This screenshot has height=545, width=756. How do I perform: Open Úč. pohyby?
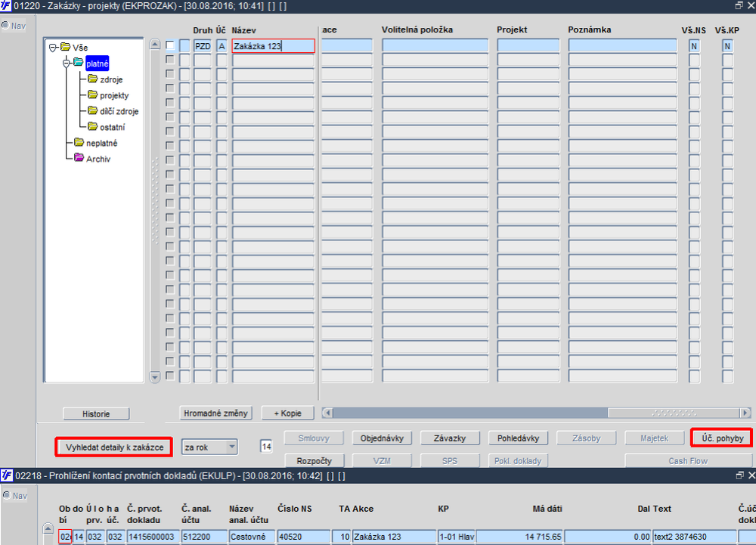coord(722,438)
